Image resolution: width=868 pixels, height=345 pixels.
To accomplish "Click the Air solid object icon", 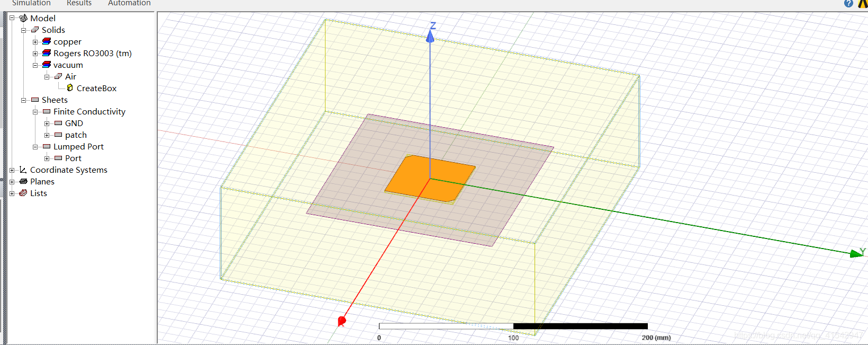I will tap(58, 76).
